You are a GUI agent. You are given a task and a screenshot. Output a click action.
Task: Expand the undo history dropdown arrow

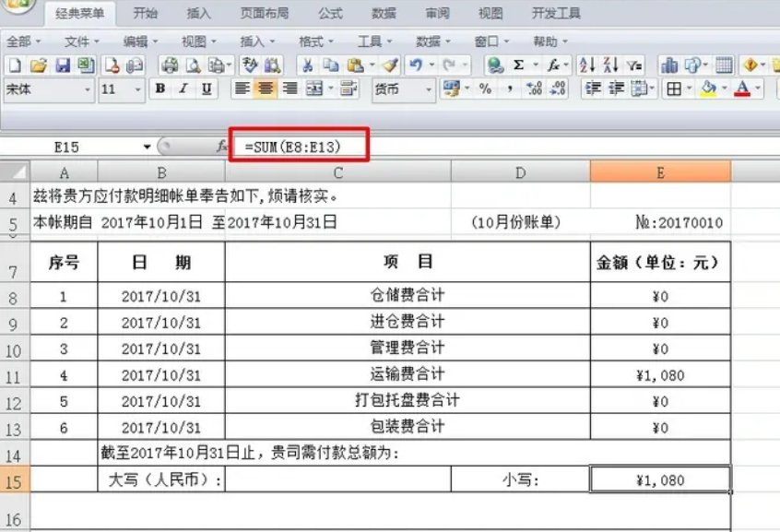pos(431,65)
